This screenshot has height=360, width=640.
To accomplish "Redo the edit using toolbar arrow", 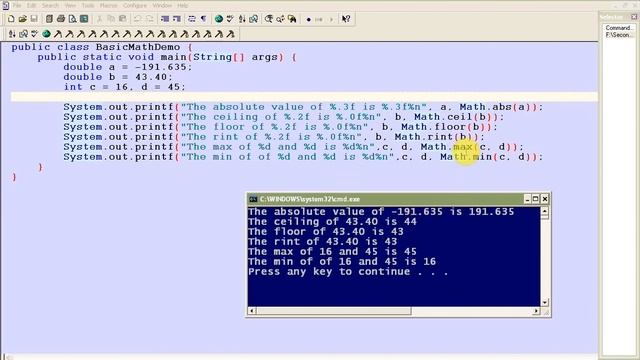I will (x=149, y=19).
